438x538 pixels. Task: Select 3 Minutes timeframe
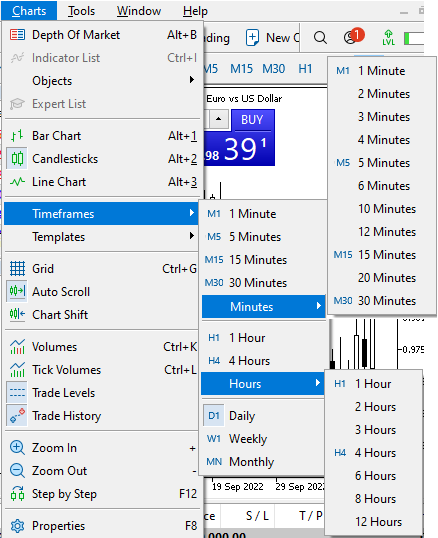point(381,117)
